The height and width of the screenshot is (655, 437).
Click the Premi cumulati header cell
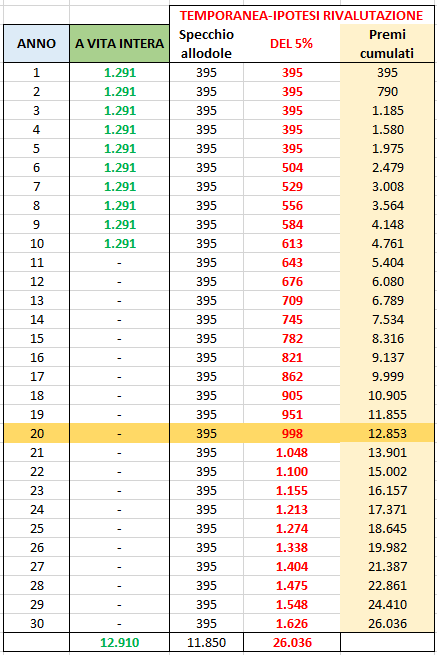(x=387, y=43)
